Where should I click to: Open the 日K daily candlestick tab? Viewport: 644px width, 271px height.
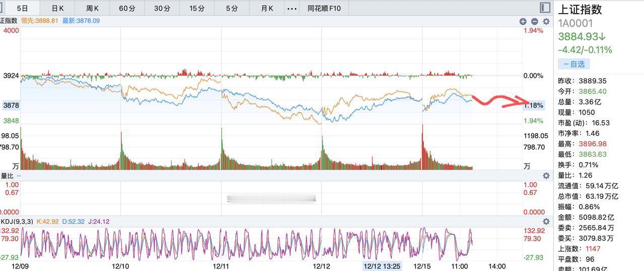pyautogui.click(x=58, y=8)
